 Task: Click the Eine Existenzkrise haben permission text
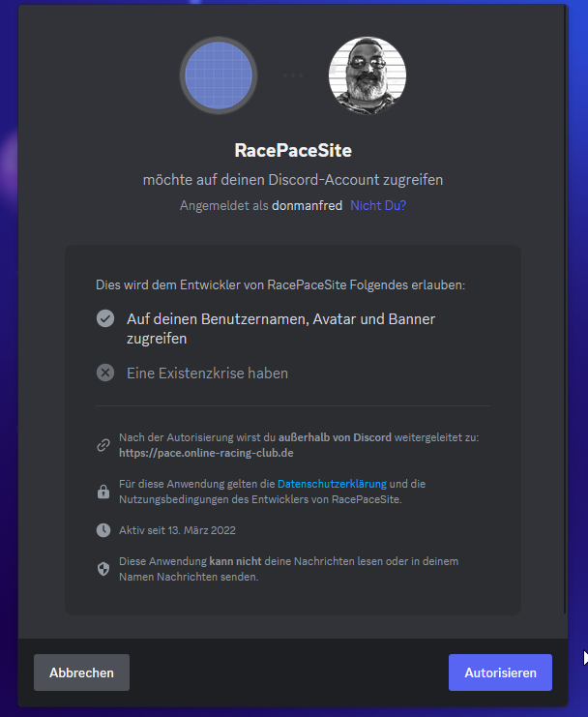coord(207,373)
